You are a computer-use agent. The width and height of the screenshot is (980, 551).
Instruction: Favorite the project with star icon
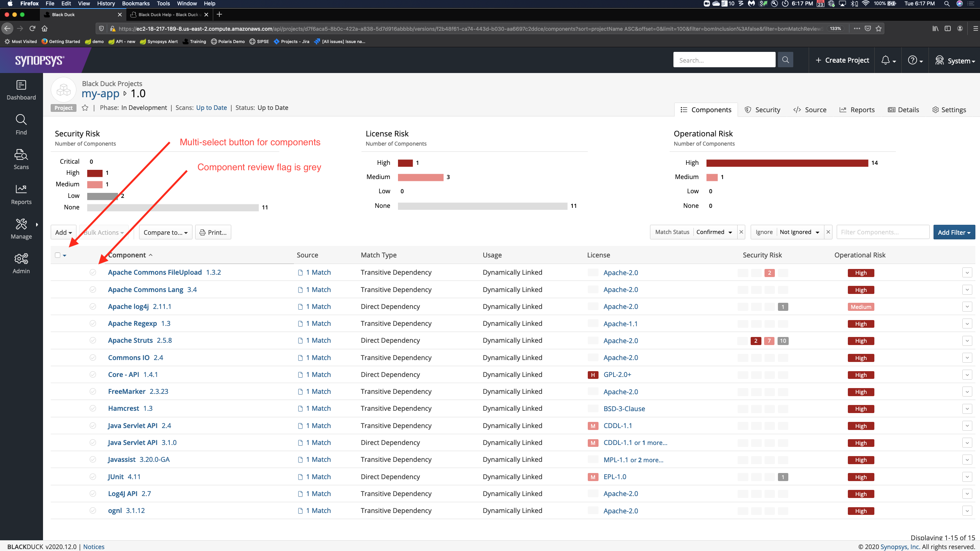(85, 108)
